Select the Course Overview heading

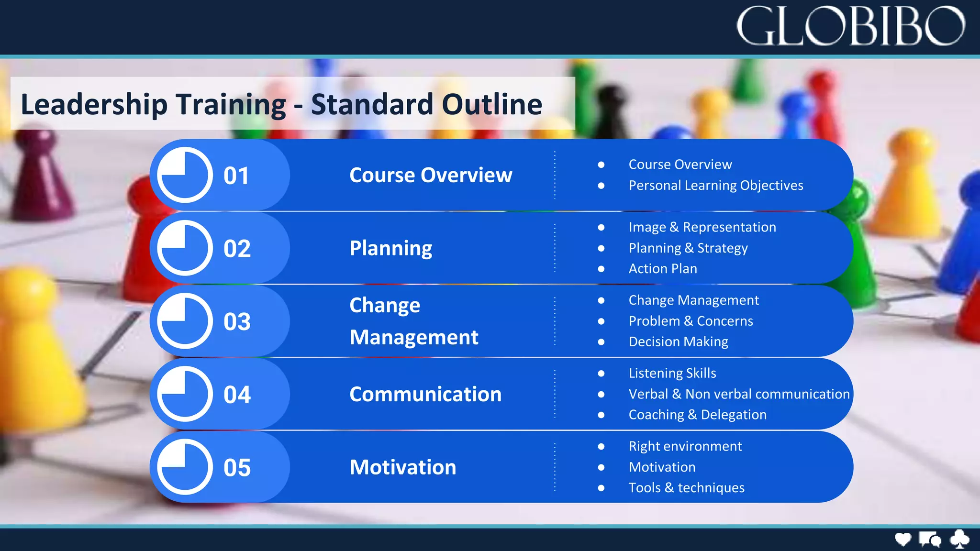(431, 175)
